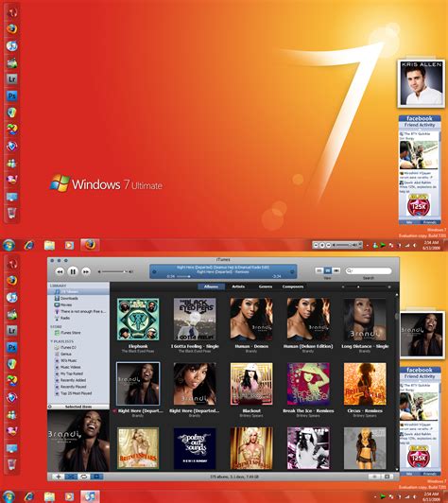Click the Brandy album art gadget right of iTunes

(422, 335)
